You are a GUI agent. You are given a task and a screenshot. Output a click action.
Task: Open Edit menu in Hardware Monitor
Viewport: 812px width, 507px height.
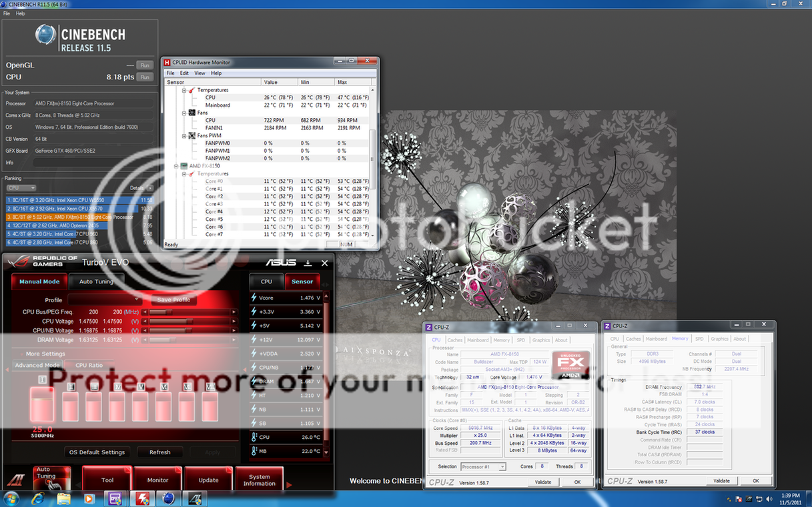pyautogui.click(x=184, y=73)
